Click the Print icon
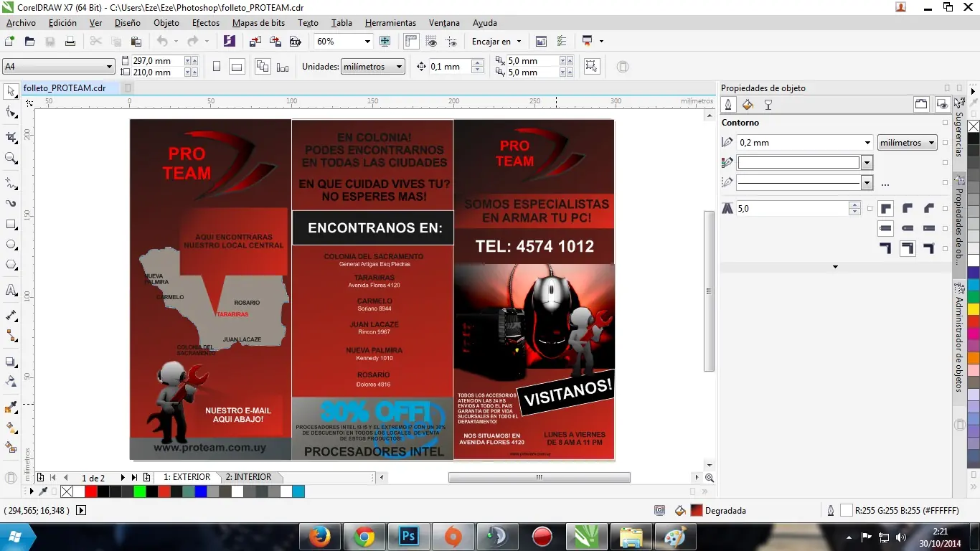 [x=70, y=42]
